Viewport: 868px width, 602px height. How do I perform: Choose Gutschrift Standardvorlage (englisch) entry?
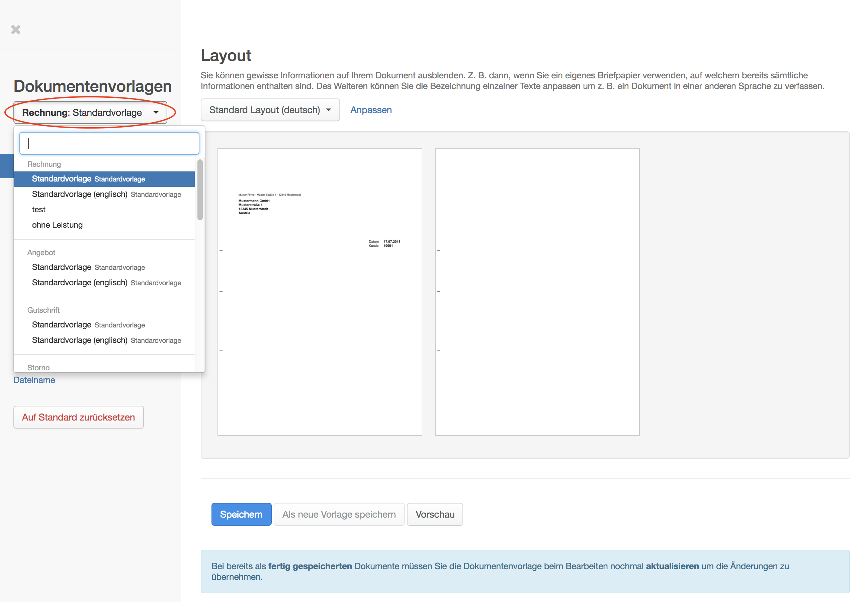(x=106, y=341)
